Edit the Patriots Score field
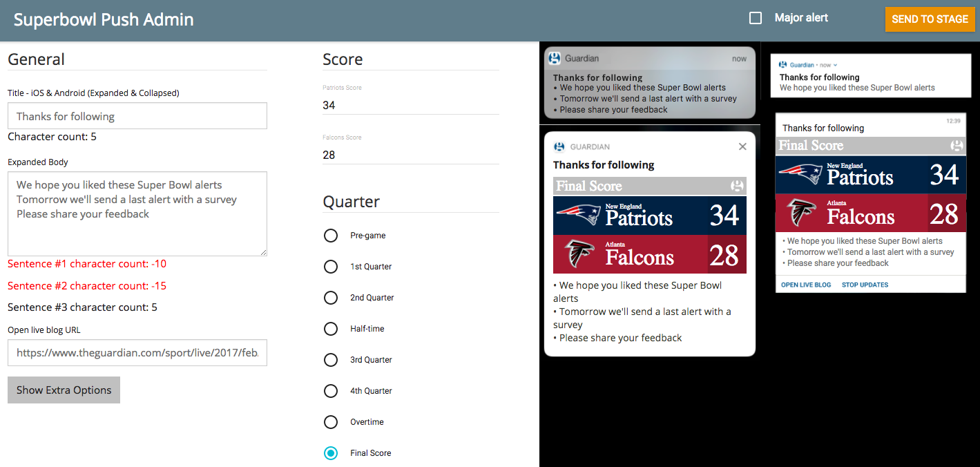The width and height of the screenshot is (980, 467). click(x=411, y=105)
